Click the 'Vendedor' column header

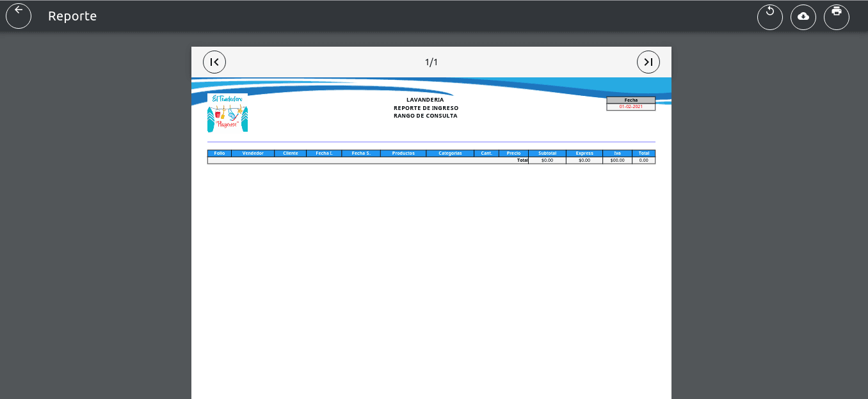click(253, 153)
